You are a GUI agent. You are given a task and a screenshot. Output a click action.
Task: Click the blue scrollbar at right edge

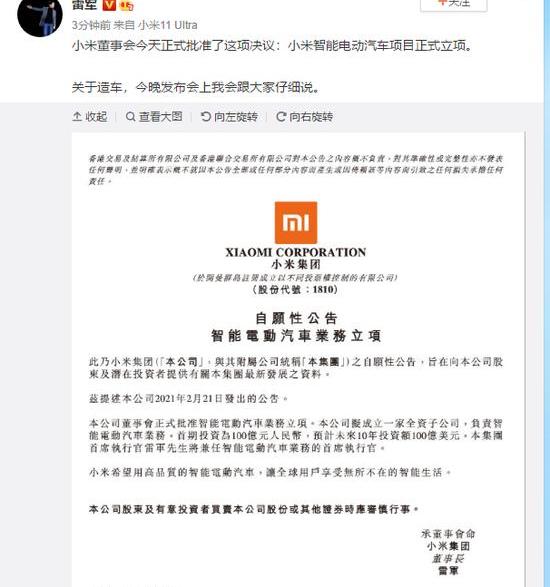pyautogui.click(x=547, y=294)
